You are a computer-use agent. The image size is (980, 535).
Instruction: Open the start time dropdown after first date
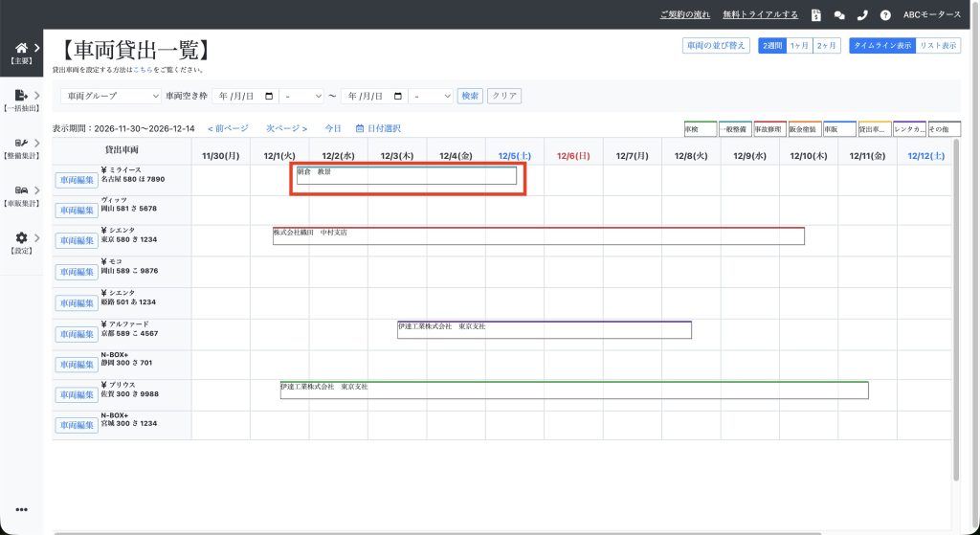(301, 97)
